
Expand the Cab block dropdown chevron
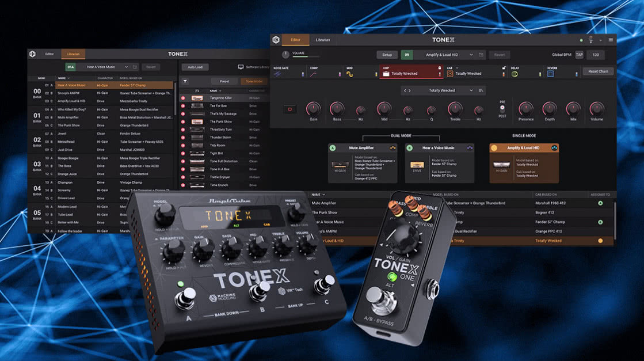[457, 68]
